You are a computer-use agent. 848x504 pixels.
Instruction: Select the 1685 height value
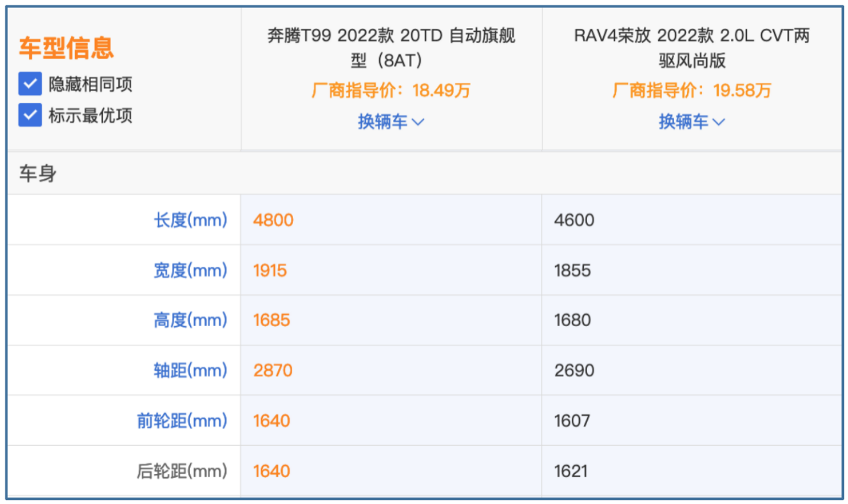click(272, 320)
